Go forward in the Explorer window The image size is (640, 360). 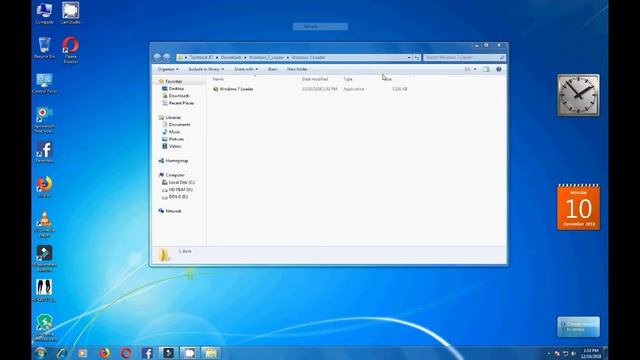point(167,58)
